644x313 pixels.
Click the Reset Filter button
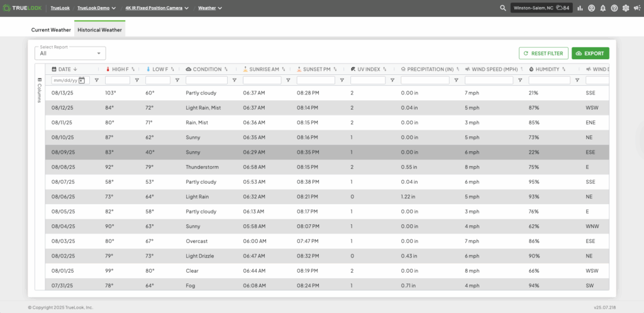tap(544, 54)
